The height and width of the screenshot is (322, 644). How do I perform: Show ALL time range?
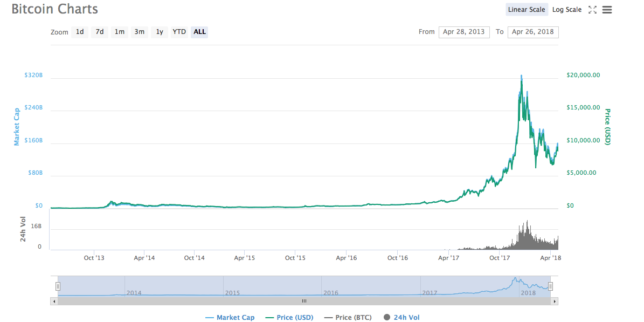pos(199,32)
